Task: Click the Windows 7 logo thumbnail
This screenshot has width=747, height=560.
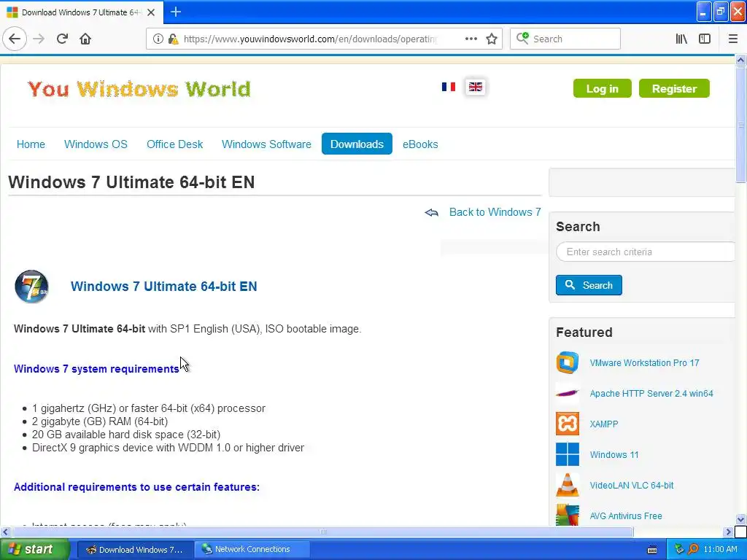Action: [x=31, y=286]
